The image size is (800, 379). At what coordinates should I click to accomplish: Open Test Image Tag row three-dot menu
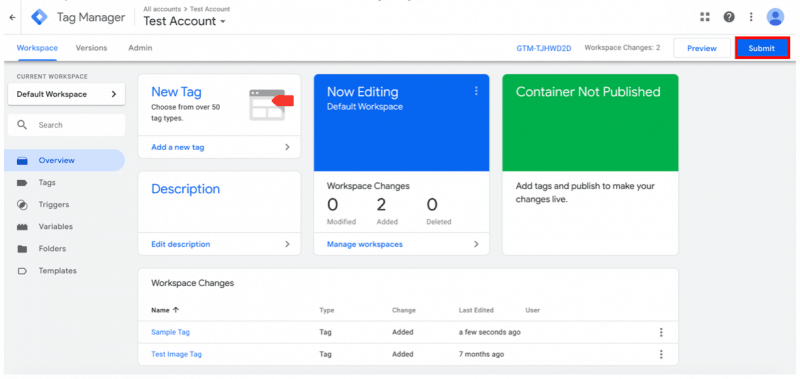pos(661,354)
